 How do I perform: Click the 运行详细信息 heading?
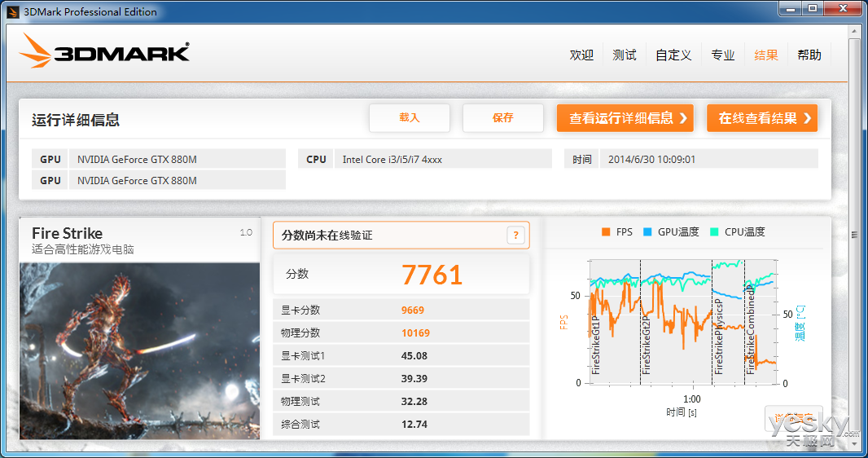click(75, 120)
